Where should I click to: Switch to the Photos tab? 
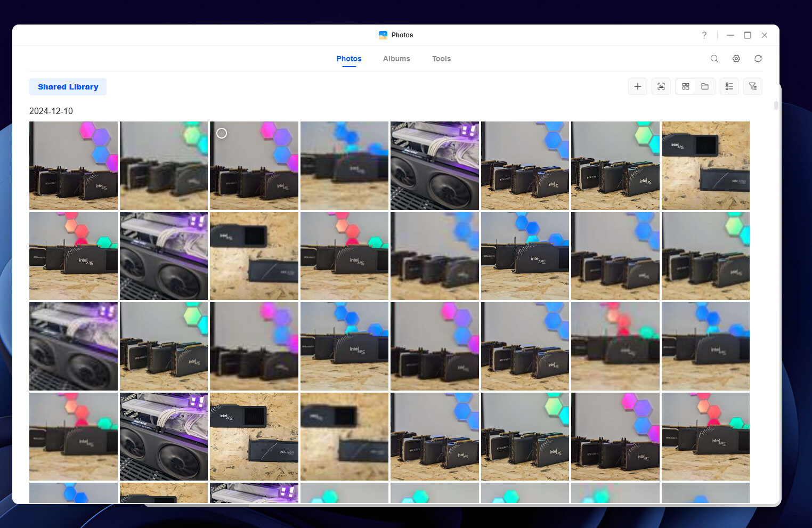[x=349, y=59]
